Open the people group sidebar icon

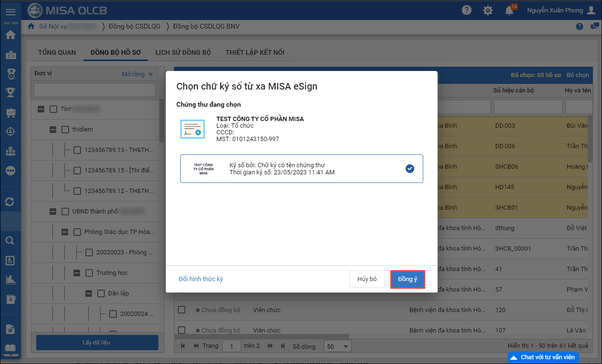pos(10,152)
